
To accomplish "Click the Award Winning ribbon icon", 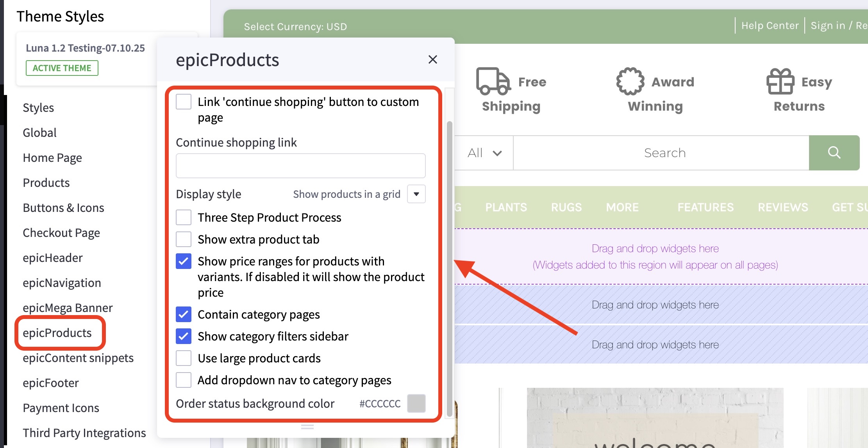I will click(x=630, y=81).
